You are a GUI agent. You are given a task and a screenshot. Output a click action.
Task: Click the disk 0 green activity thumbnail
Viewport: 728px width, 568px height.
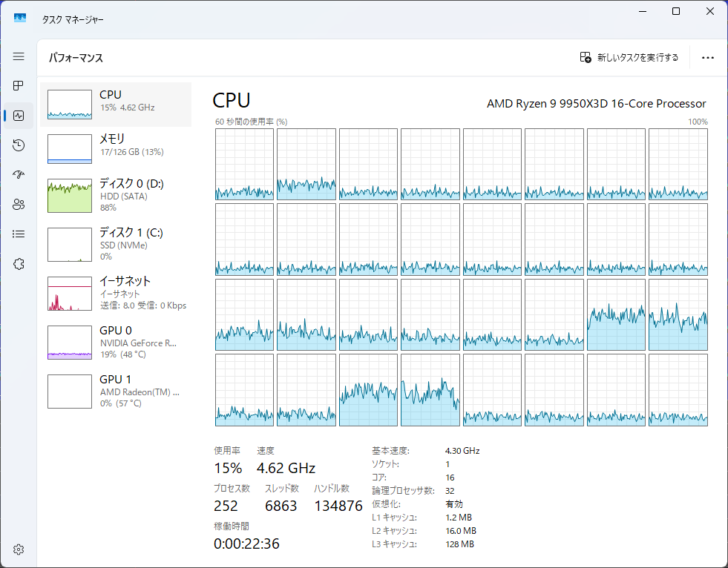point(70,195)
